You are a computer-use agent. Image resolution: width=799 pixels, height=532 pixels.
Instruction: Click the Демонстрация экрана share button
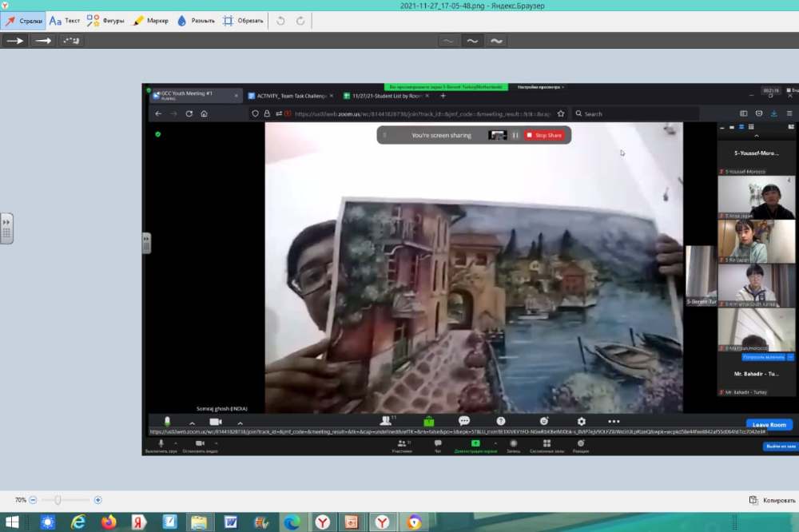(x=475, y=446)
